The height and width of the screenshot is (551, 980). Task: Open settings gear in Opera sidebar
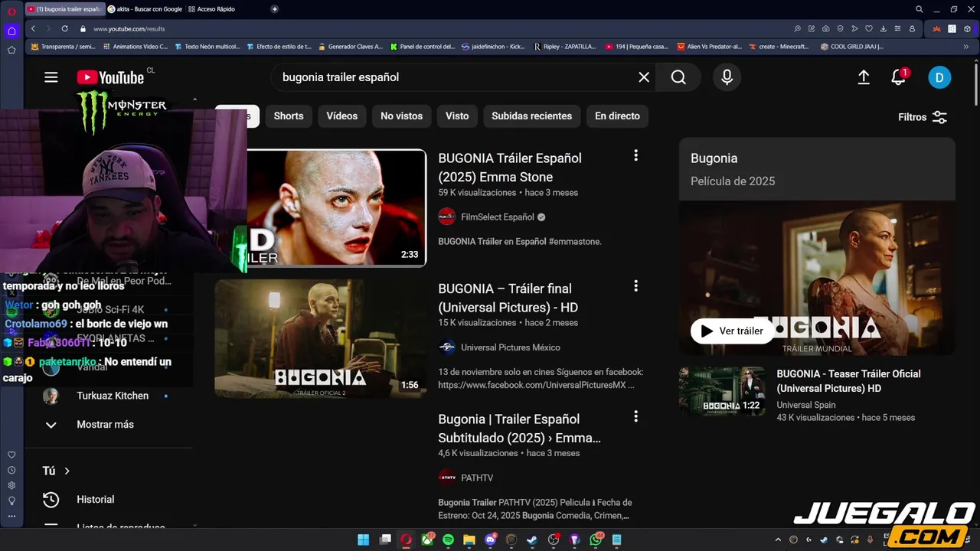pos(11,485)
